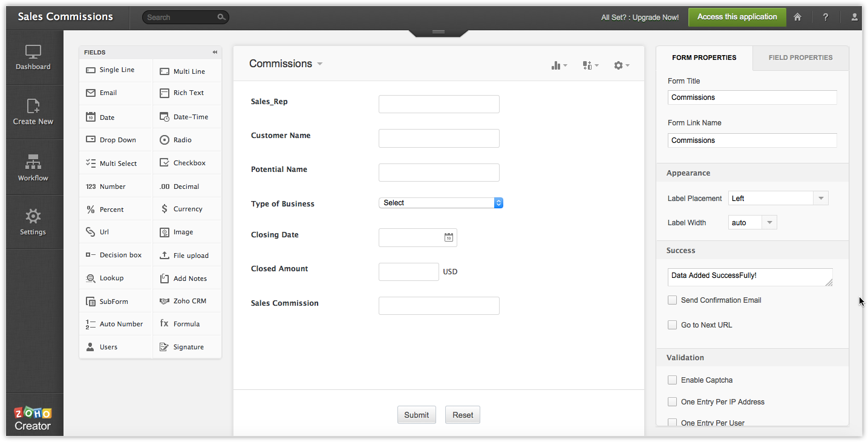Add a Multi Line field
Viewport: 868px width, 442px height.
(x=187, y=71)
